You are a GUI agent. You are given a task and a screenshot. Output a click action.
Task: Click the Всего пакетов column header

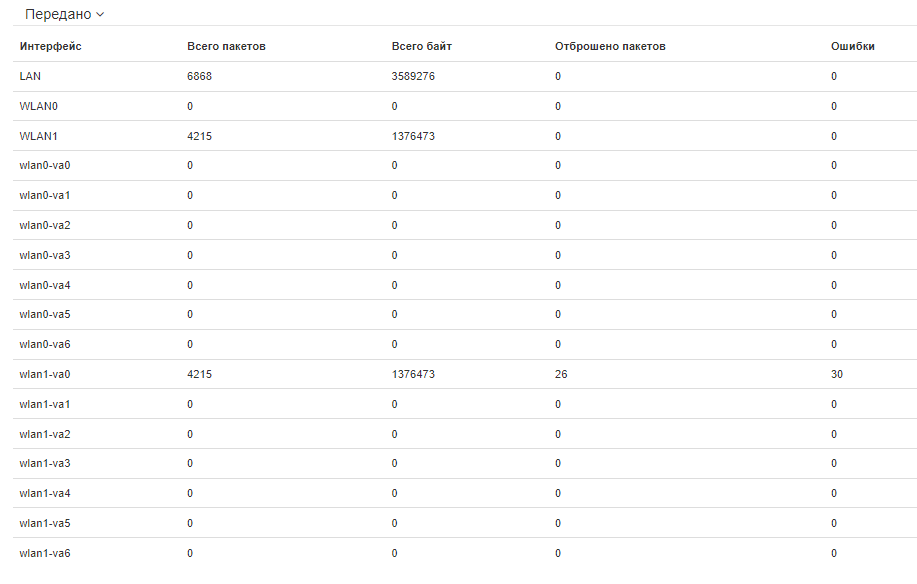[x=226, y=46]
